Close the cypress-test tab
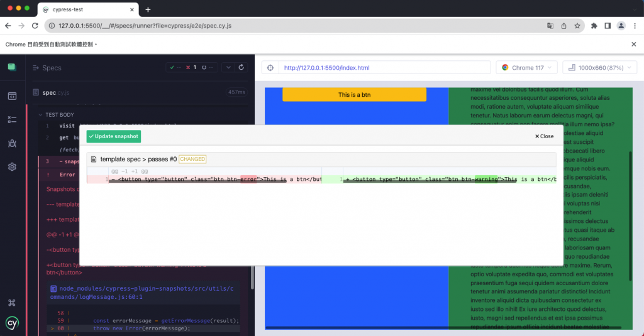Screen dimensions: 644x336 pyautogui.click(x=132, y=9)
